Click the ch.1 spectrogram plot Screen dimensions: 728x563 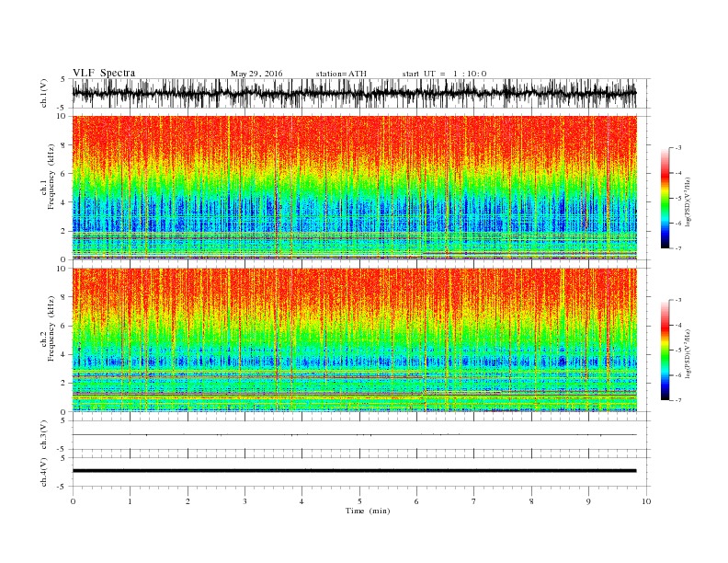pos(354,188)
